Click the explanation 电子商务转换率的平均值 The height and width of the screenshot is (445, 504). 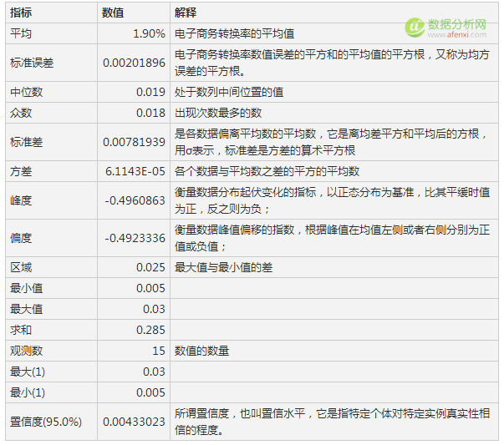(234, 33)
